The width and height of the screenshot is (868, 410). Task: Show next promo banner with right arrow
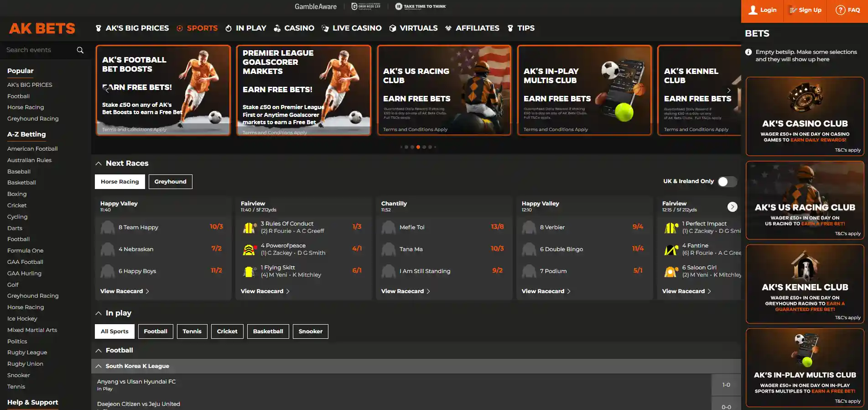click(x=729, y=90)
